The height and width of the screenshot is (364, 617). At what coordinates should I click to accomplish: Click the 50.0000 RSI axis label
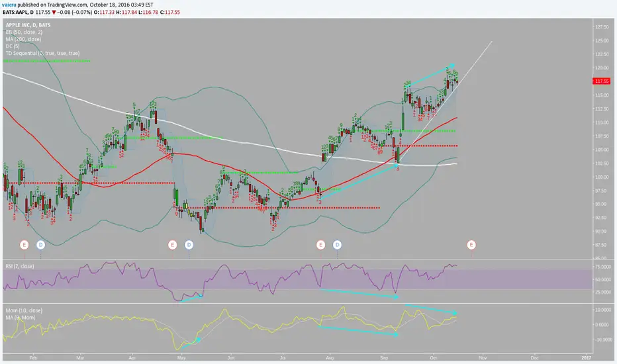pyautogui.click(x=602, y=280)
